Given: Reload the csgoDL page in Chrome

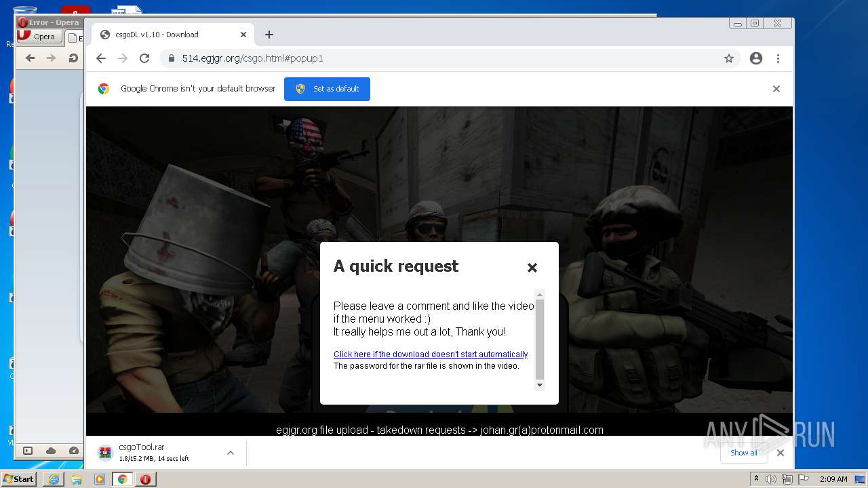Looking at the screenshot, I should (144, 58).
